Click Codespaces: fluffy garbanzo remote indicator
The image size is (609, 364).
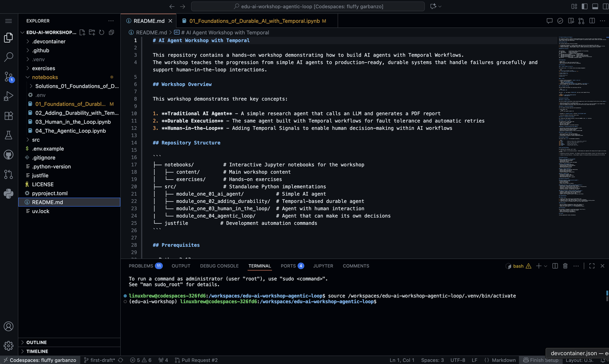click(x=40, y=360)
